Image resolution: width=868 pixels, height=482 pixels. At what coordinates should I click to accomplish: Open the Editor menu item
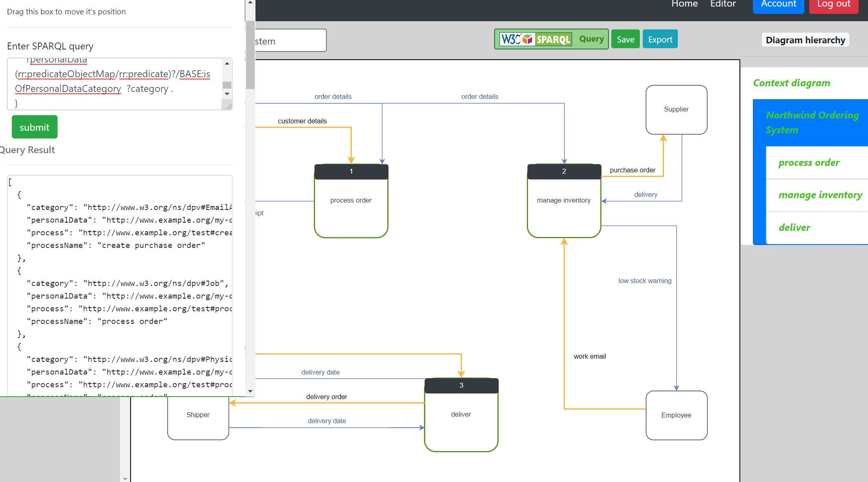723,4
